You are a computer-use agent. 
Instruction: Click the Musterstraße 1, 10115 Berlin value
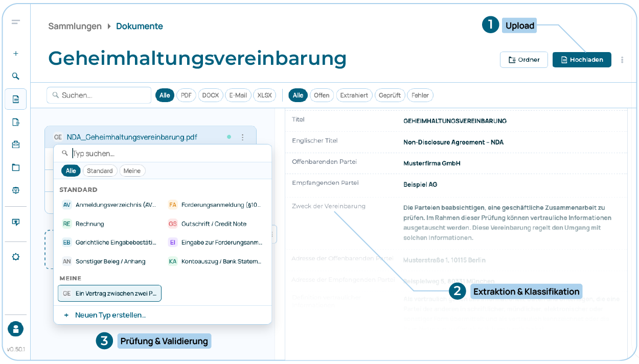pos(444,260)
